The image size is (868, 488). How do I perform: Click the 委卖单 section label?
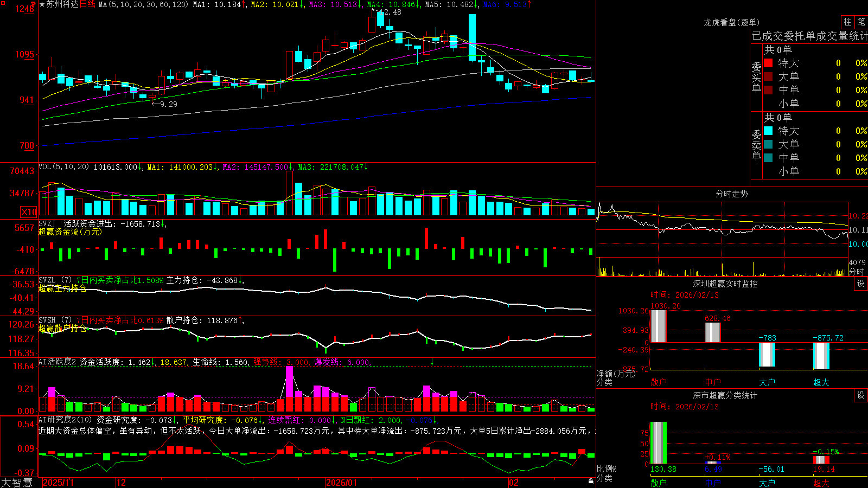pyautogui.click(x=756, y=145)
